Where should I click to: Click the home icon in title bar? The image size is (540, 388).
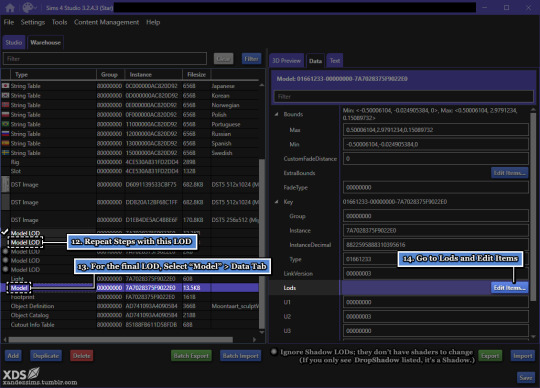click(10, 8)
